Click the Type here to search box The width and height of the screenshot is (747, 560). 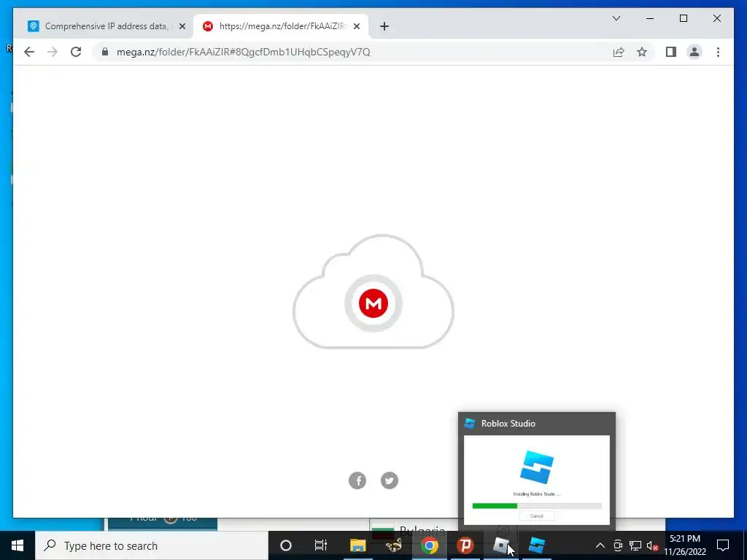[x=152, y=545]
